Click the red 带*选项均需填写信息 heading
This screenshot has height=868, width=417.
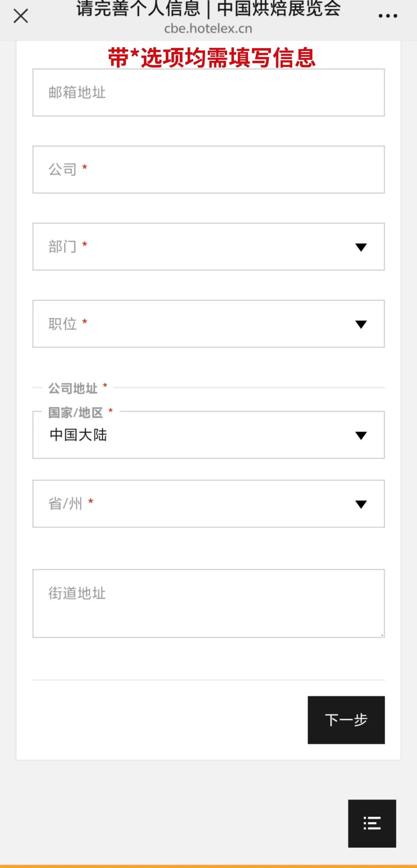(x=212, y=58)
